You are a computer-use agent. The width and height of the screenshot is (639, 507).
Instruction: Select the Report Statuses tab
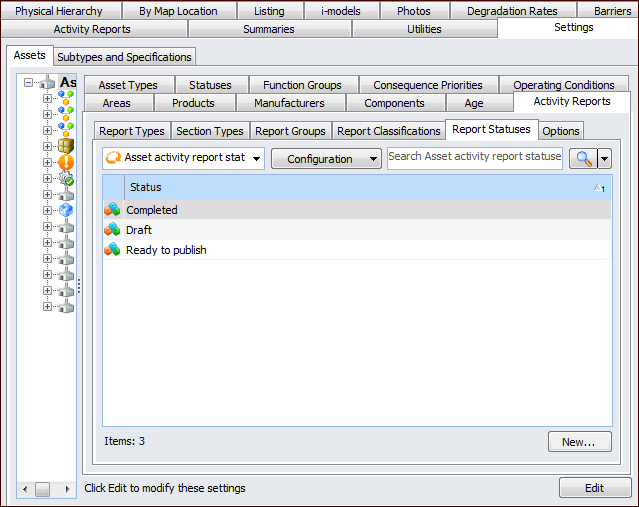(492, 130)
